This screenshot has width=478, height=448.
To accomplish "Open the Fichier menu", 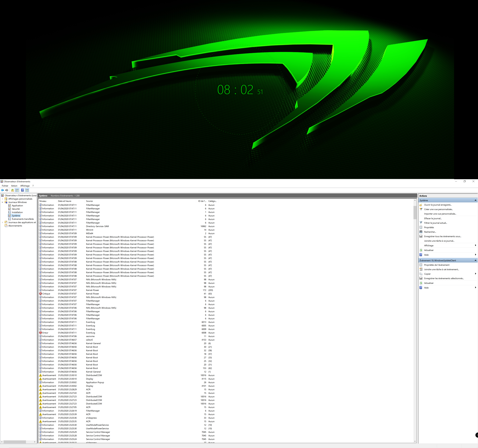I will [x=5, y=186].
